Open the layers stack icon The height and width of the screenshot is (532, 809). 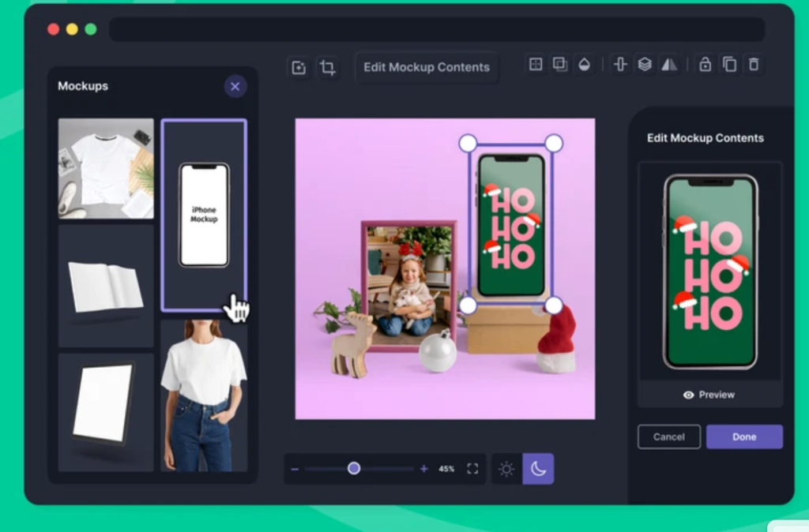(x=645, y=65)
